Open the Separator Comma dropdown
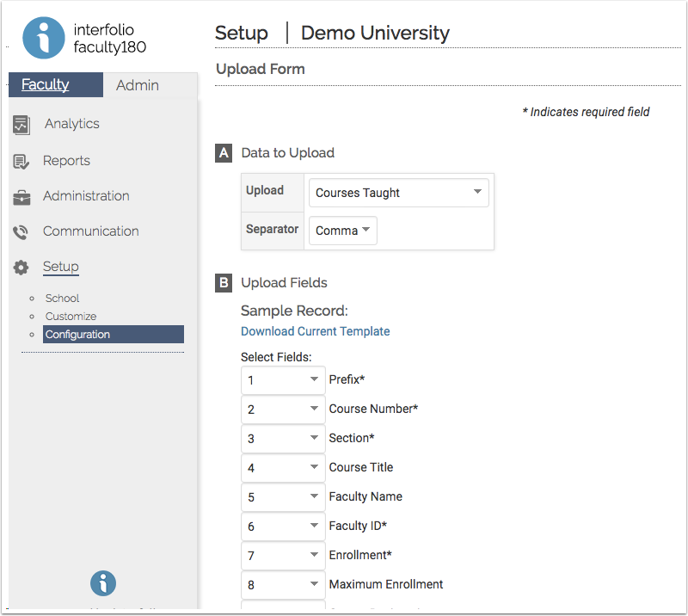 342,231
